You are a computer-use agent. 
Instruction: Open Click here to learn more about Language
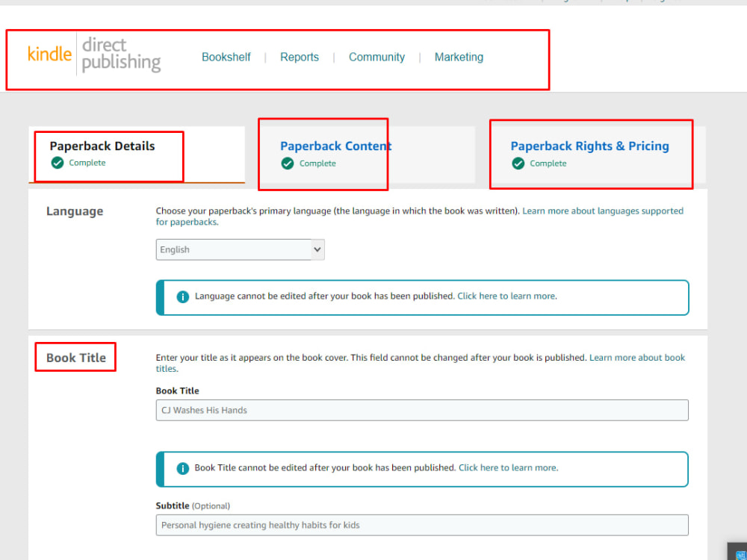pos(506,296)
